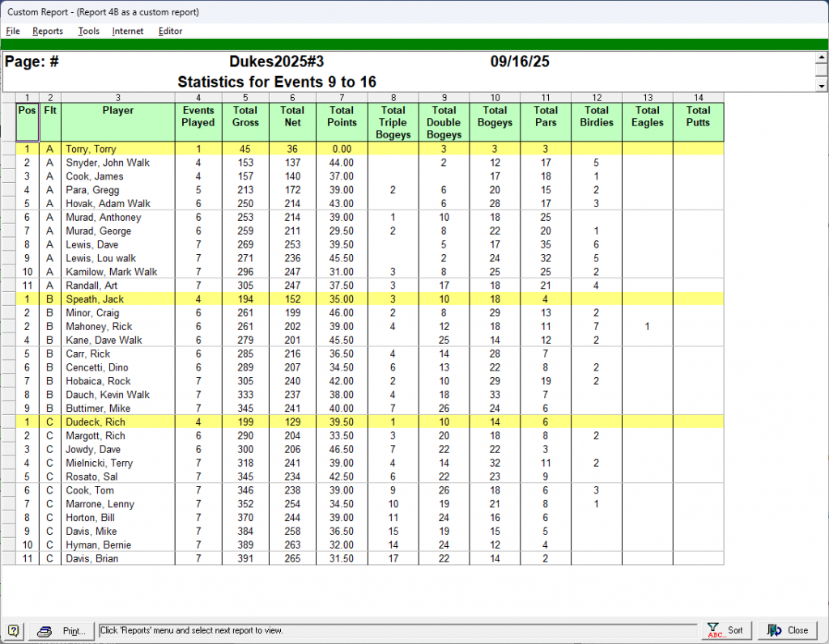Click the Torry, Torry player cell
The width and height of the screenshot is (829, 644).
[x=117, y=149]
